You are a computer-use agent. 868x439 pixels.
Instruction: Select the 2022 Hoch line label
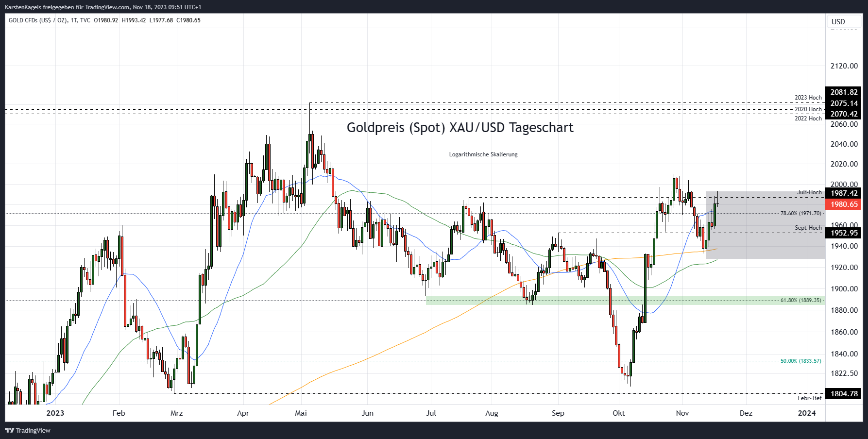808,118
